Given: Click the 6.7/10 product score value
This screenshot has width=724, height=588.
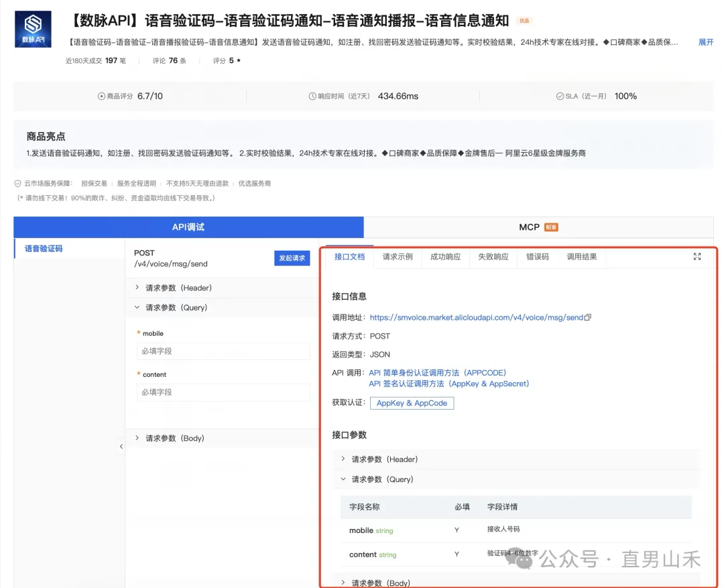Looking at the screenshot, I should coord(150,96).
